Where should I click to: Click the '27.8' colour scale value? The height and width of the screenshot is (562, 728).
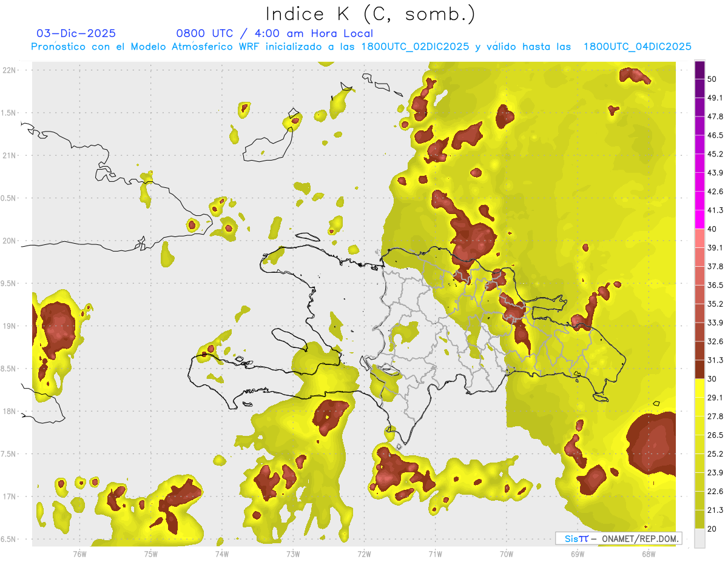[x=715, y=416]
